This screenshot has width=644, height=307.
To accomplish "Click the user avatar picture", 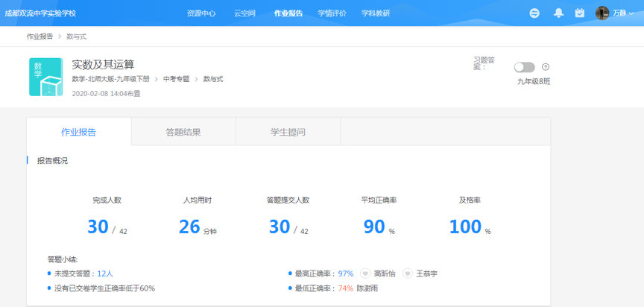I will click(x=602, y=13).
